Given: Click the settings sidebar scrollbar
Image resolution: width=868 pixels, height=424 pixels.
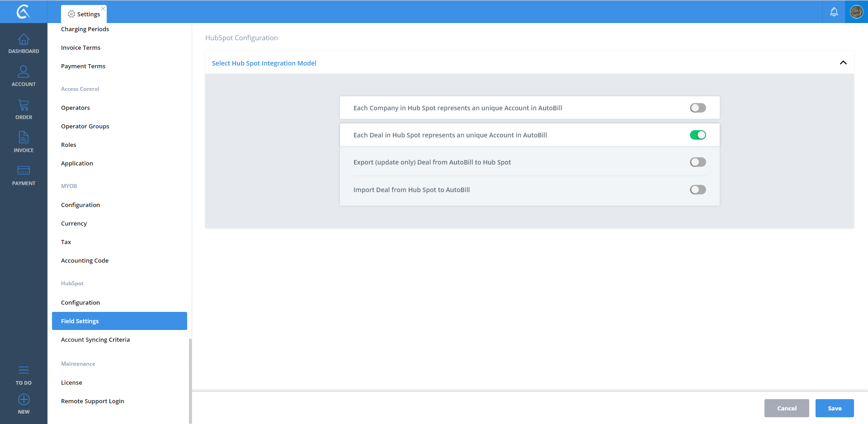Looking at the screenshot, I should click(190, 380).
